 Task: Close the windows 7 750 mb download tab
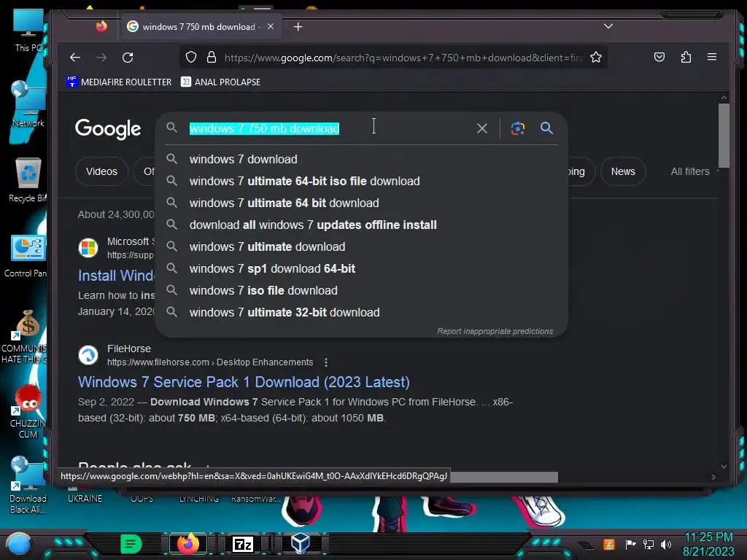click(271, 27)
